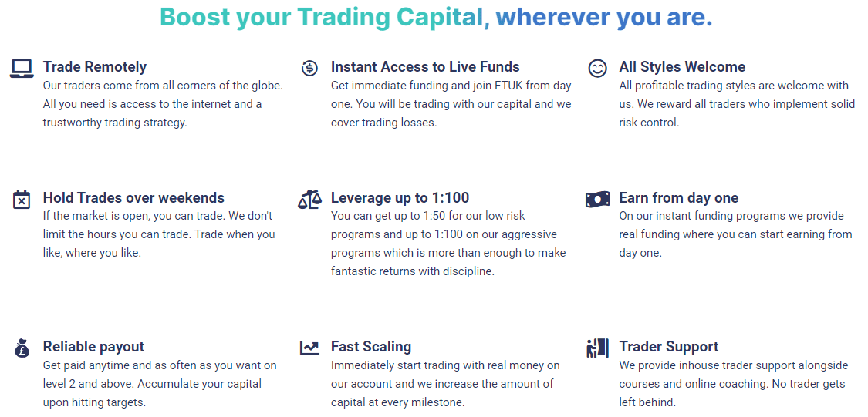Select the Hold Trades over weekends heading
This screenshot has width=868, height=417.
133,198
